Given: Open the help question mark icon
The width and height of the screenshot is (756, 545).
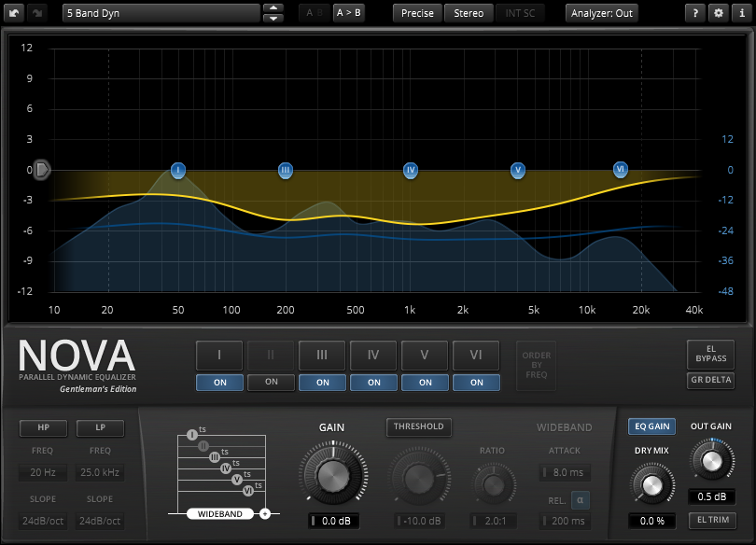Looking at the screenshot, I should click(x=694, y=13).
